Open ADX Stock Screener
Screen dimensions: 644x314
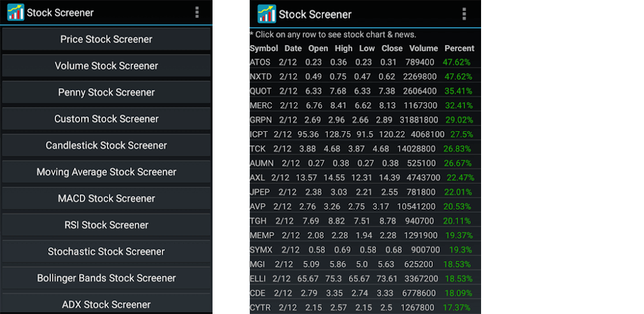[106, 304]
